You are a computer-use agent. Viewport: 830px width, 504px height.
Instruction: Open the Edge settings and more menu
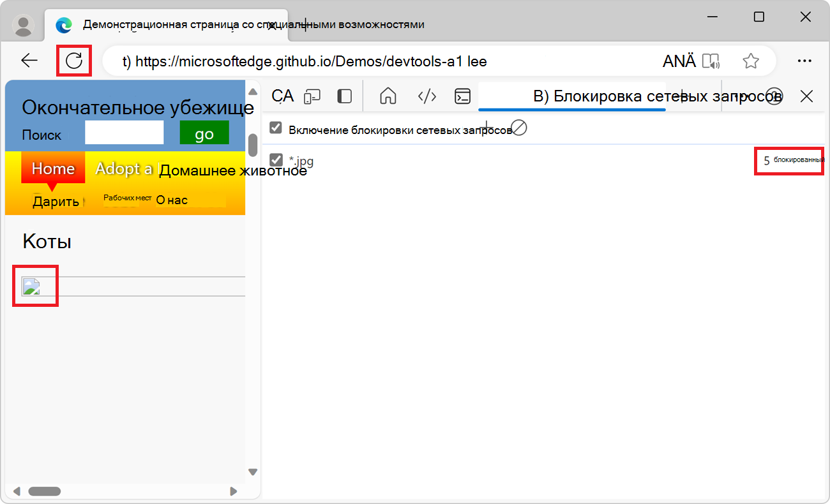tap(804, 61)
